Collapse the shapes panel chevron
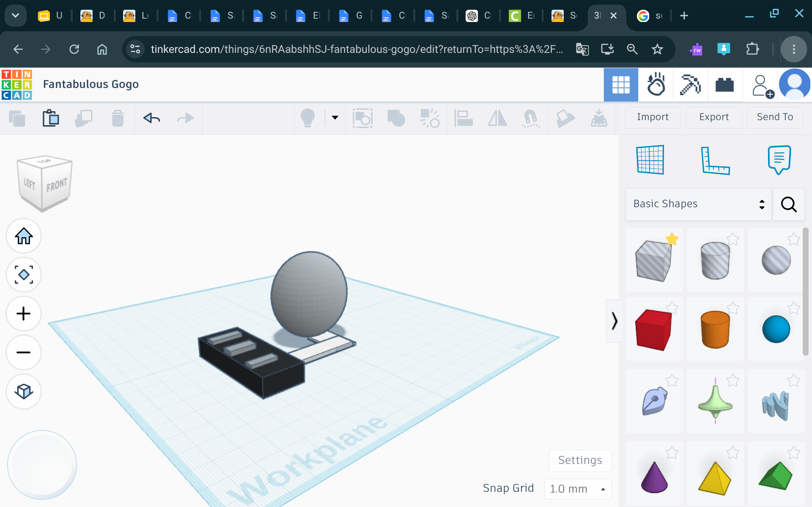Screen dimensions: 812x507 (x=614, y=321)
